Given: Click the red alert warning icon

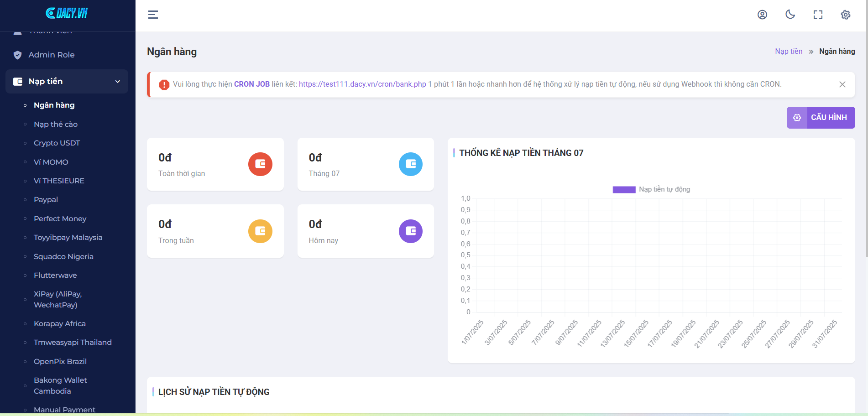Looking at the screenshot, I should pos(164,84).
